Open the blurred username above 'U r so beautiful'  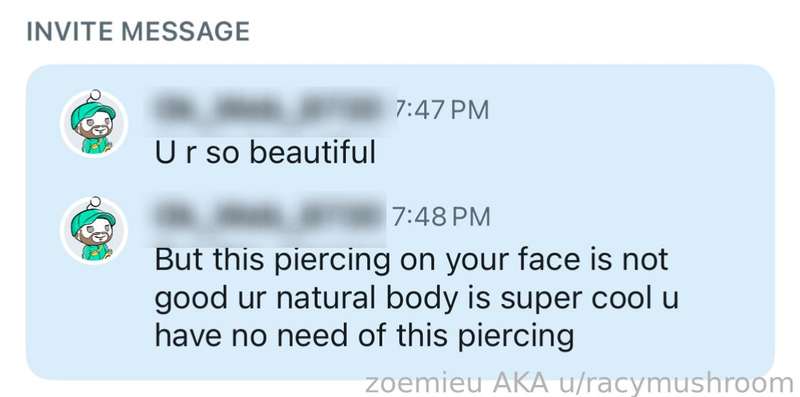pos(271,109)
